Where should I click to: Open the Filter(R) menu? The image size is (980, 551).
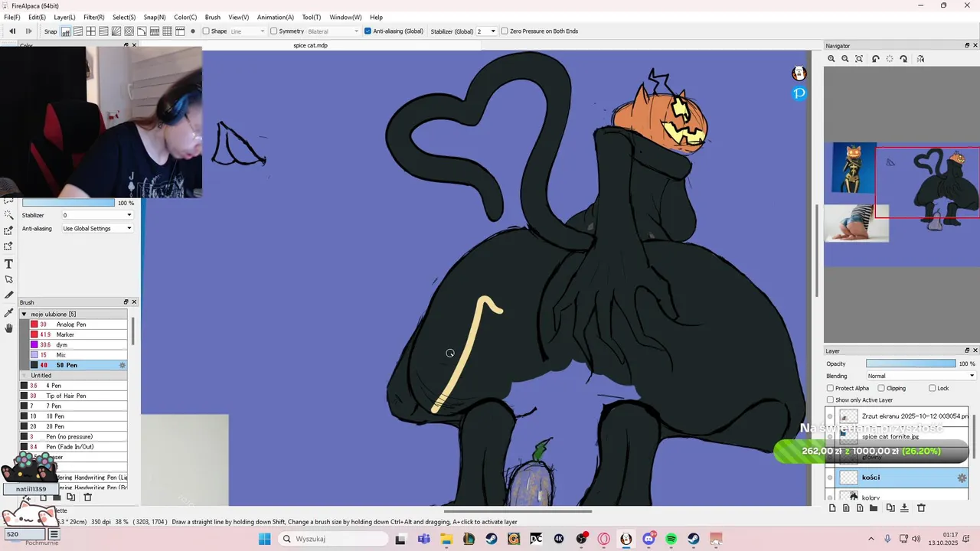(94, 17)
